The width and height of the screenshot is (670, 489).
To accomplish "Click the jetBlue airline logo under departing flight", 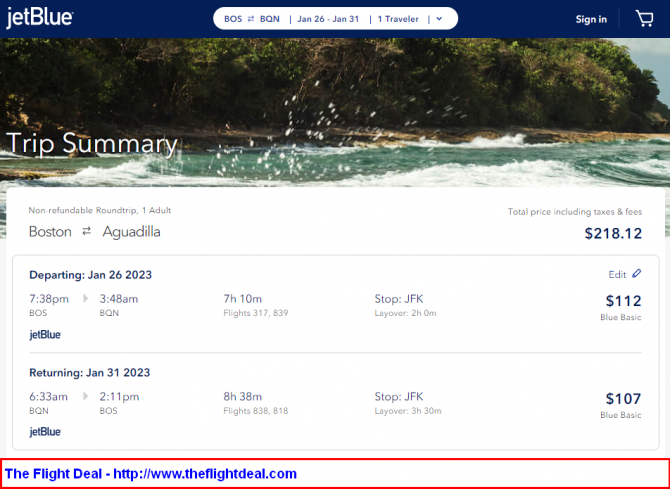I will (x=45, y=335).
